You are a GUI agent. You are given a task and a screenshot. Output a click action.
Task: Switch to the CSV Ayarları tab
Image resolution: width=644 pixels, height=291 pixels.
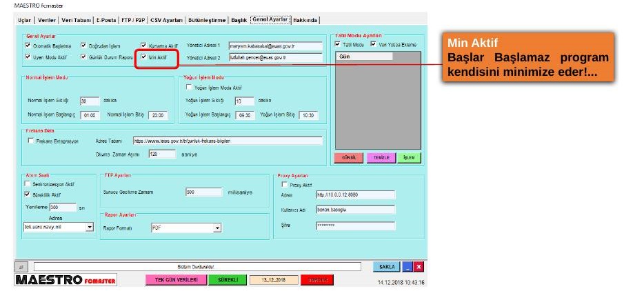(x=166, y=20)
